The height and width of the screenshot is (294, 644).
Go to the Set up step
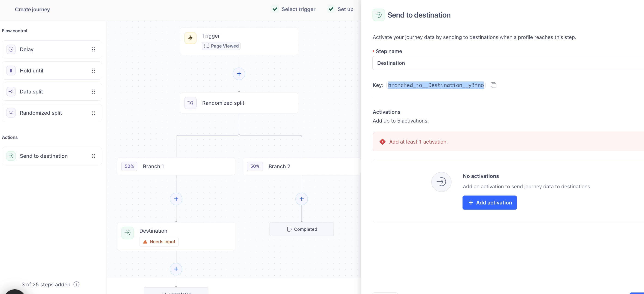pos(341,9)
